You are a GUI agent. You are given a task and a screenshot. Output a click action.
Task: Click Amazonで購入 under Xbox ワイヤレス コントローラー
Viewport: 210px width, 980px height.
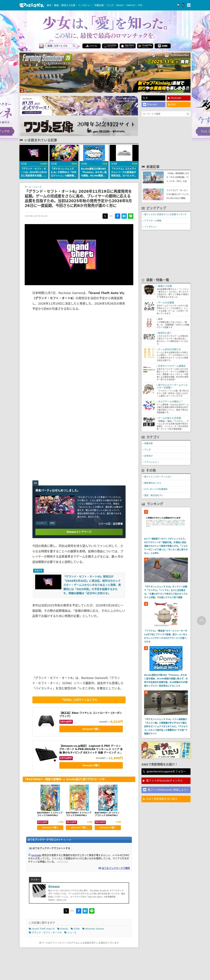coord(91,729)
